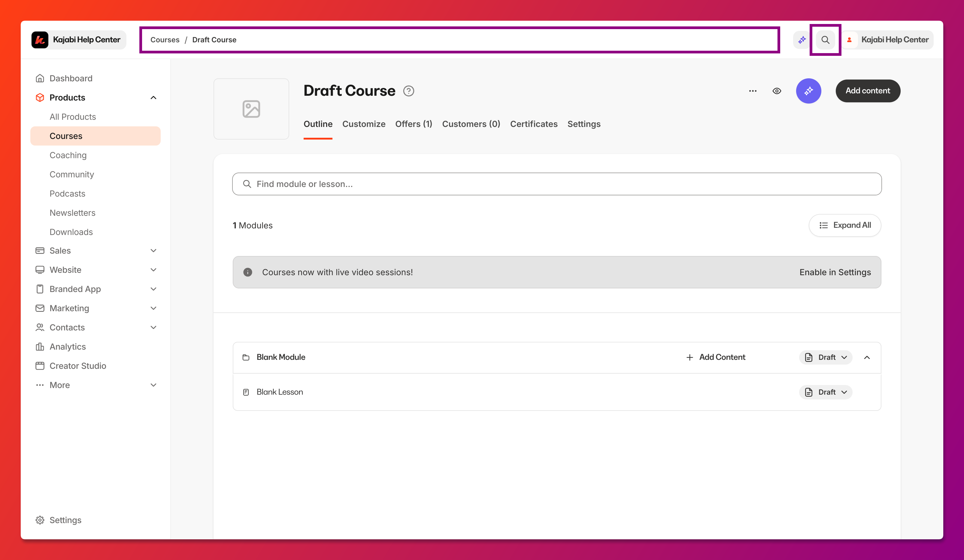Click the Blank Module folder icon
964x560 pixels.
coord(246,357)
